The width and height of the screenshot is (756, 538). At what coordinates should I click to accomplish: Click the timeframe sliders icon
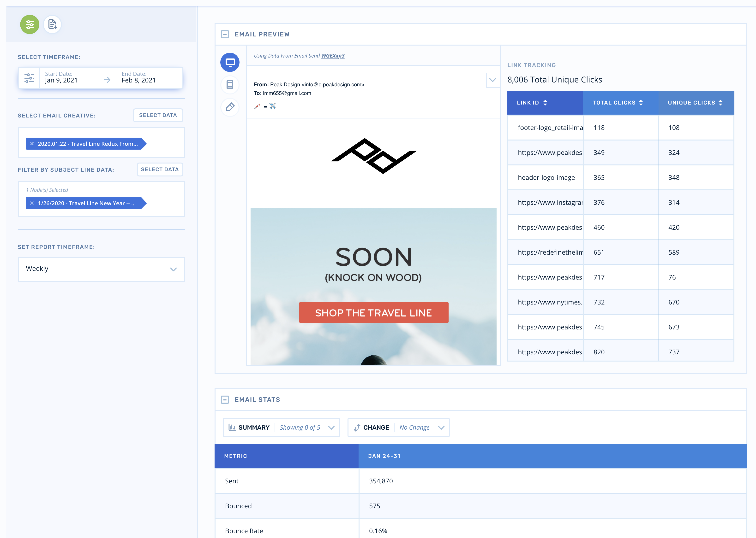[29, 78]
